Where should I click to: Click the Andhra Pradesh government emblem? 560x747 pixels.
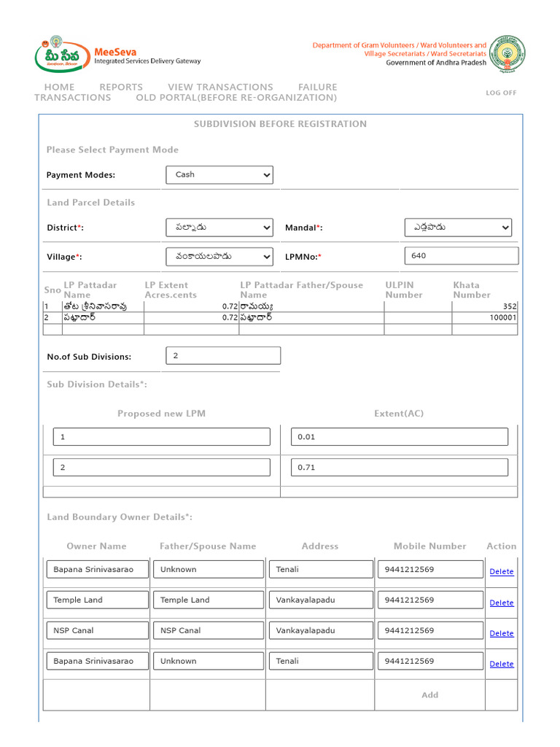tap(507, 54)
